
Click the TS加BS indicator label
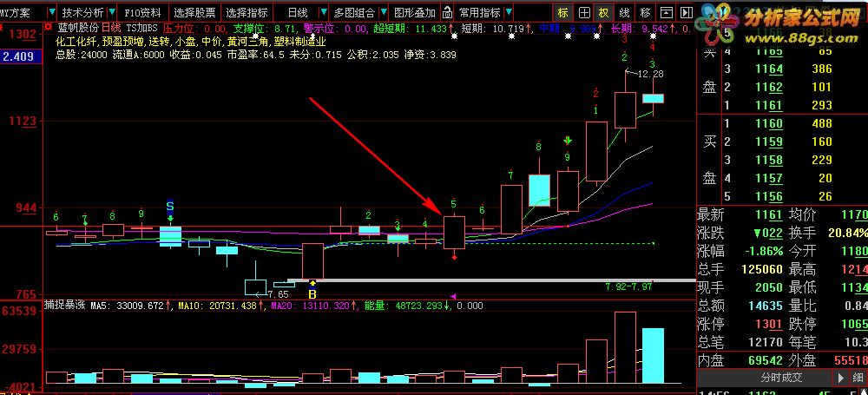tap(142, 28)
